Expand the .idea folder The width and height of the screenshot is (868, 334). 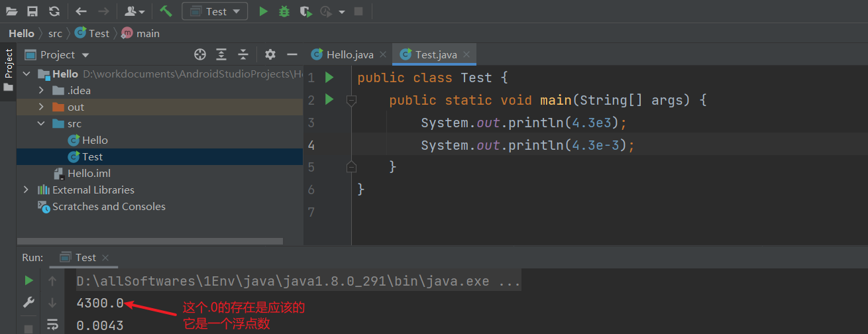click(41, 90)
